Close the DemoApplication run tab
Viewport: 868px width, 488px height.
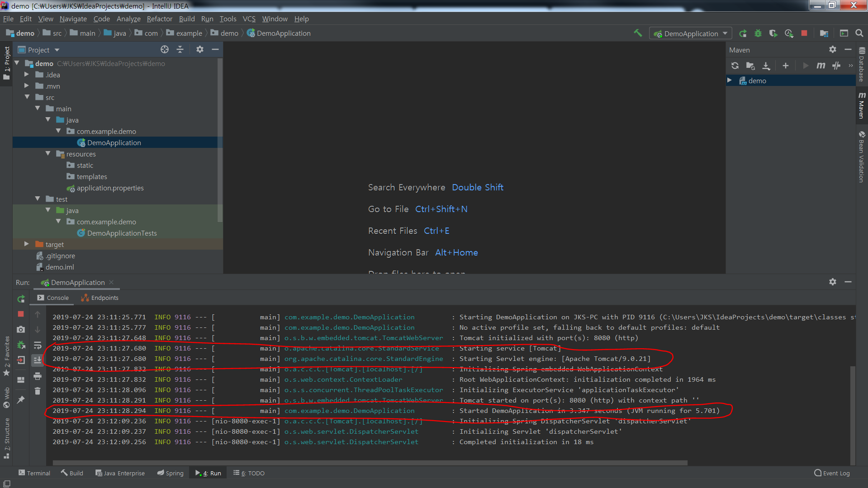(111, 282)
